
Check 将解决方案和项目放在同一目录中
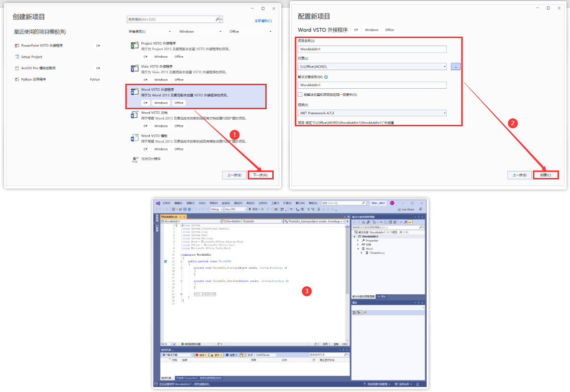300,95
